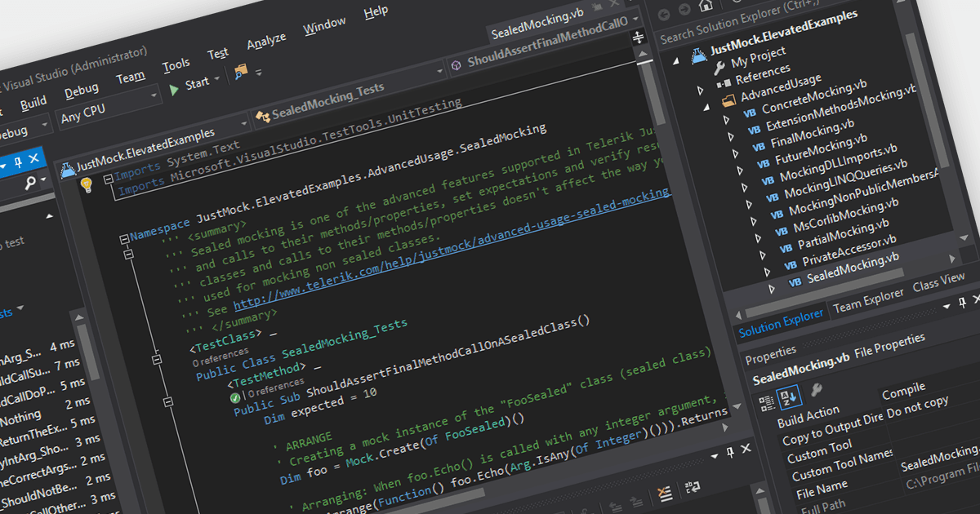
Task: Click the My Project wrench icon
Action: point(719,68)
